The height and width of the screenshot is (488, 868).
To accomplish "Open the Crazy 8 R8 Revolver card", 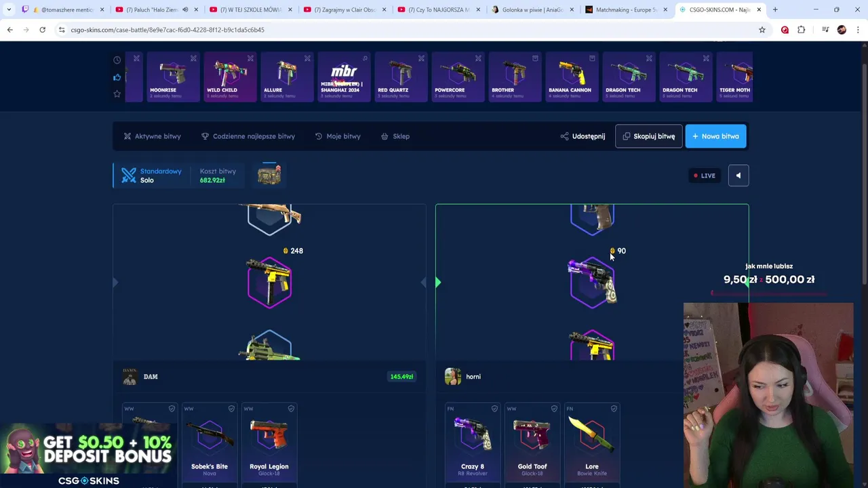I will (473, 445).
